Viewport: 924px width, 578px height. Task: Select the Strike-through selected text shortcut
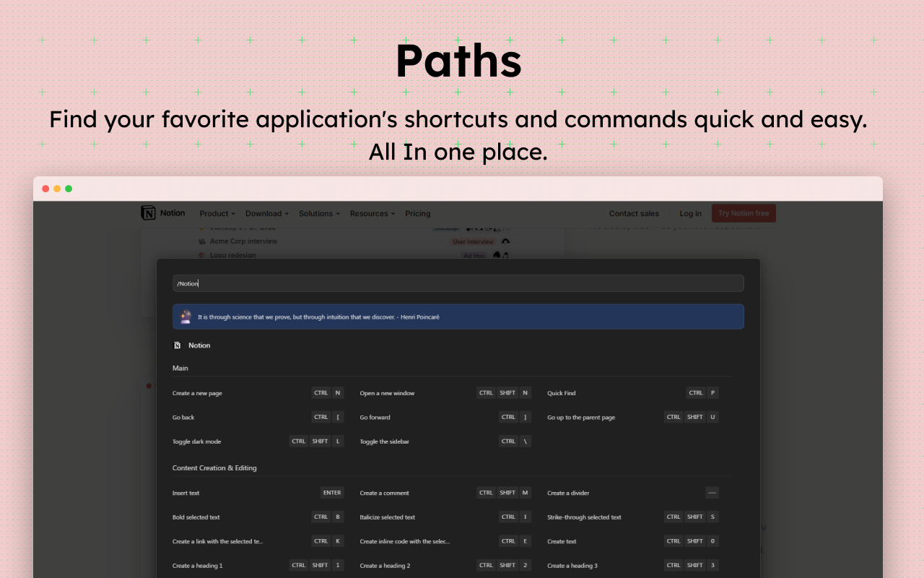633,517
